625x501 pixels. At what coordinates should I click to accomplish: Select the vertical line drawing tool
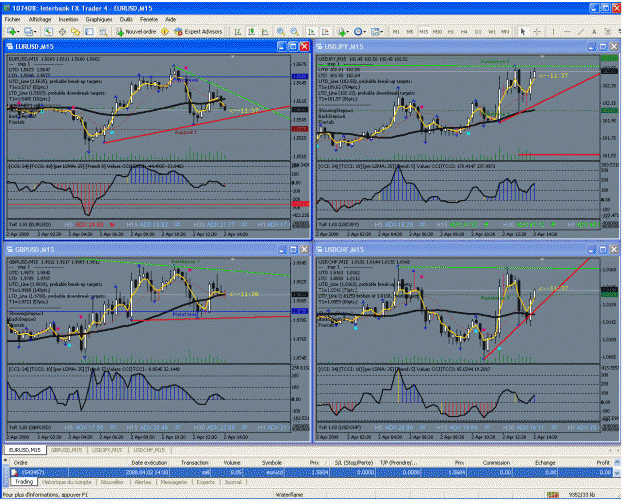pos(553,31)
